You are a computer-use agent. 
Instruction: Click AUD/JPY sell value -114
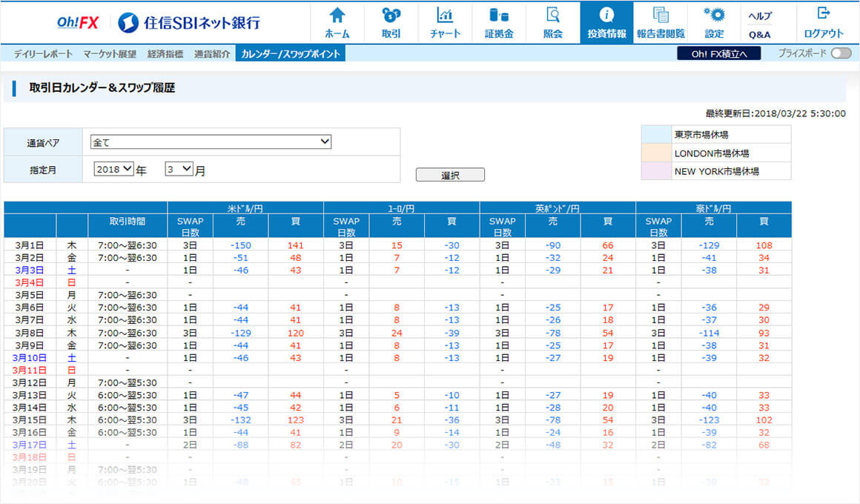click(x=709, y=333)
